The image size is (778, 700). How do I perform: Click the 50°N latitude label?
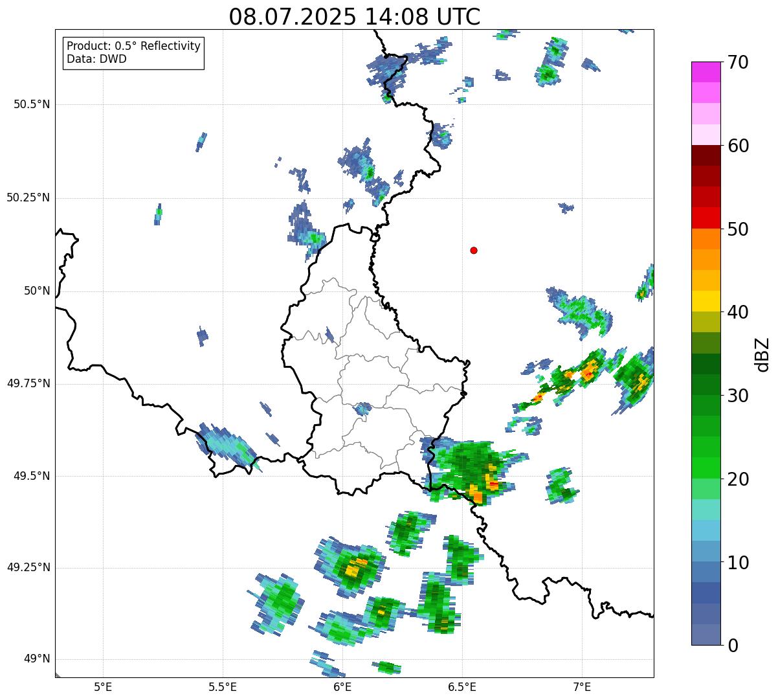point(37,291)
